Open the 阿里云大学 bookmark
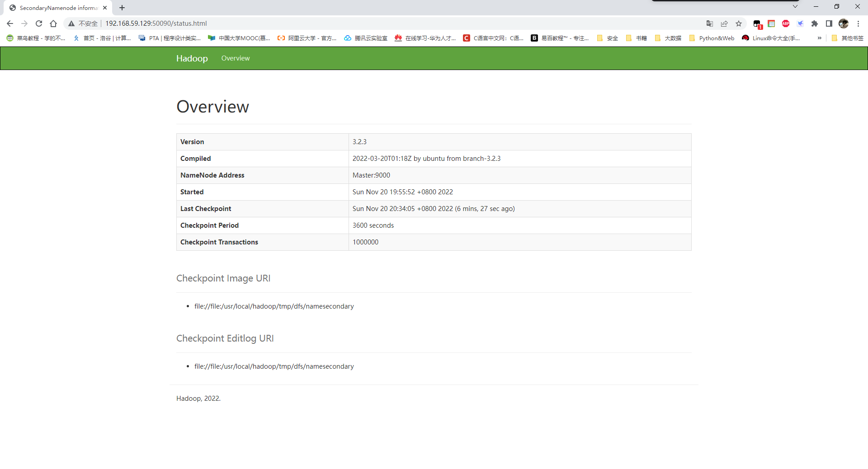 [307, 38]
